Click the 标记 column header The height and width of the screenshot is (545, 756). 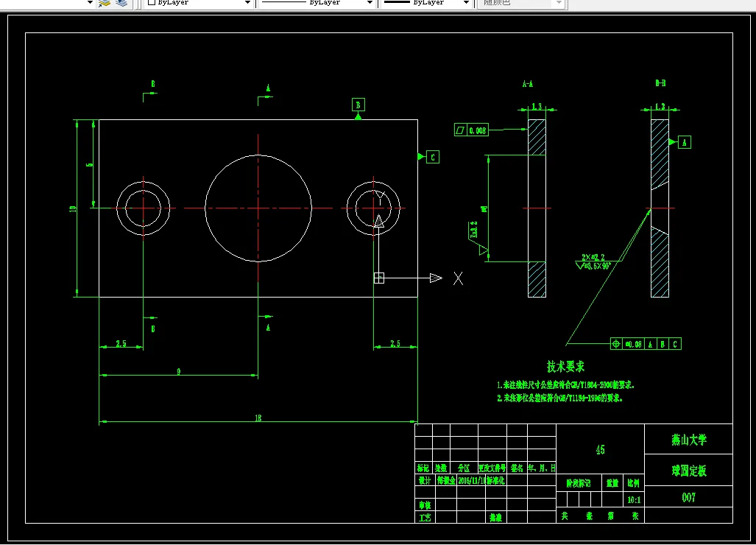click(x=423, y=468)
